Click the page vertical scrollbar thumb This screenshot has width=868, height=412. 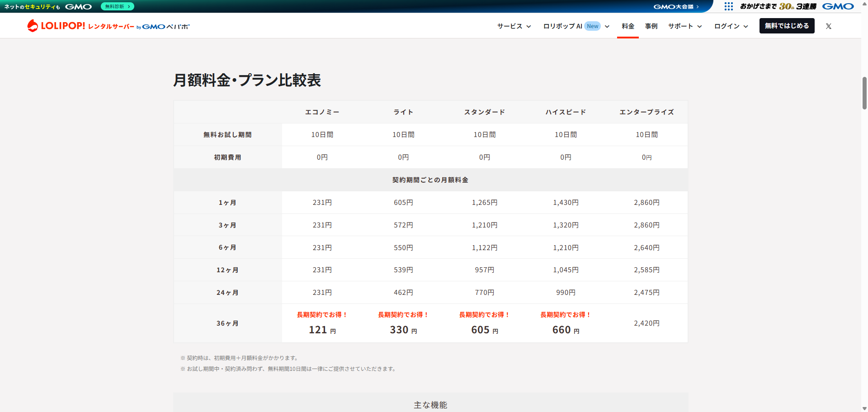point(864,93)
